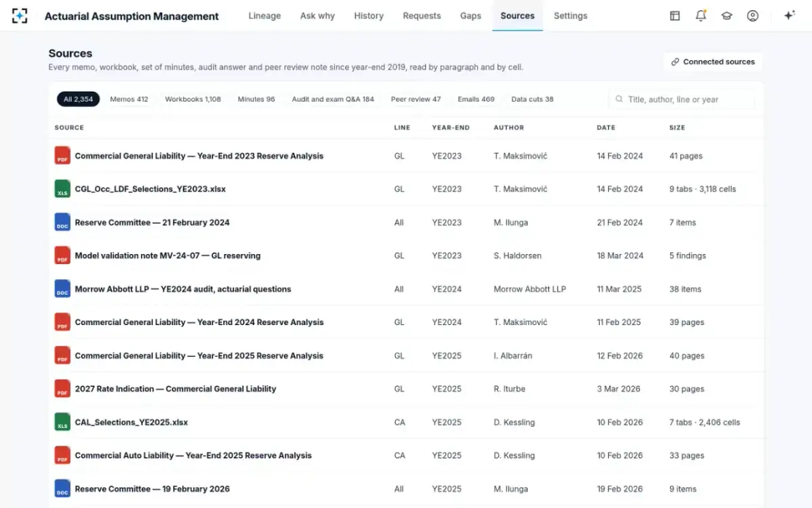Click the DOC icon for Reserve Committee 19 February 2026
Viewport: 812px width, 508px height.
62,488
